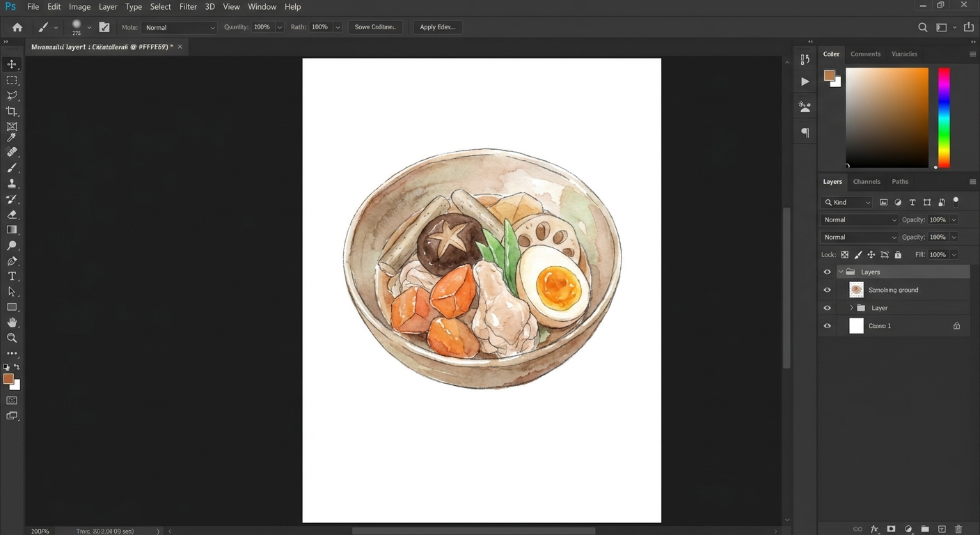The image size is (980, 535).
Task: Open the Kind filter dropdown
Action: [x=847, y=202]
